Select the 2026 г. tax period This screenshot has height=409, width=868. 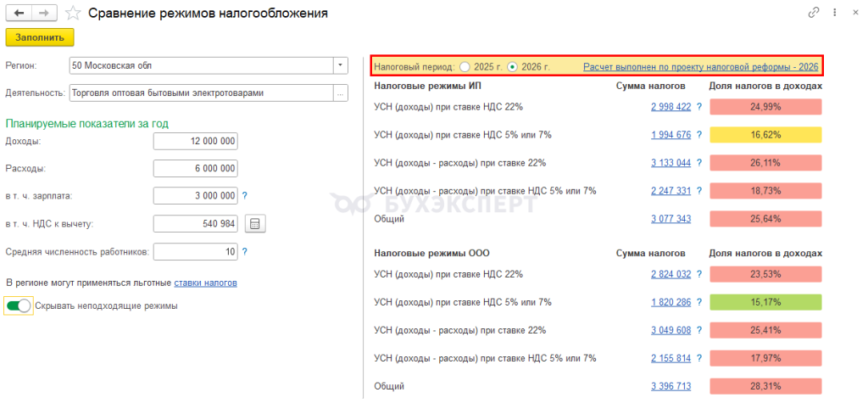pos(512,66)
